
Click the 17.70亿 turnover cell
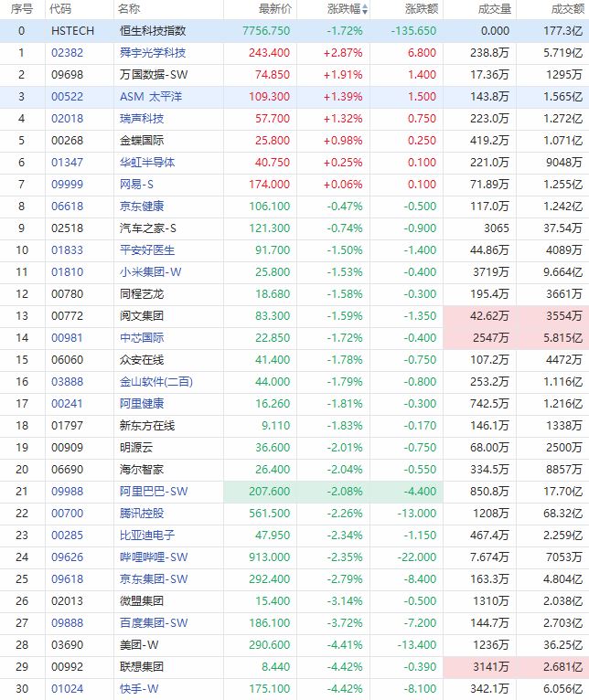(563, 491)
